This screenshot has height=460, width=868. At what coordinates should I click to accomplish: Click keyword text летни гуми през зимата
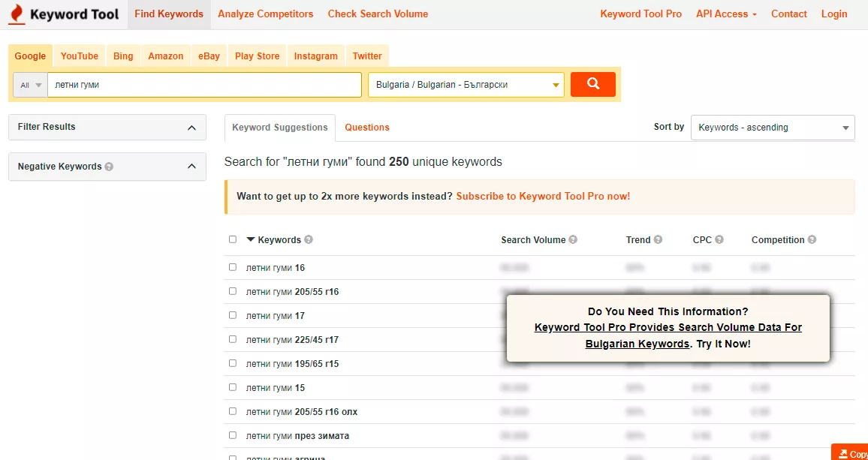(x=298, y=436)
